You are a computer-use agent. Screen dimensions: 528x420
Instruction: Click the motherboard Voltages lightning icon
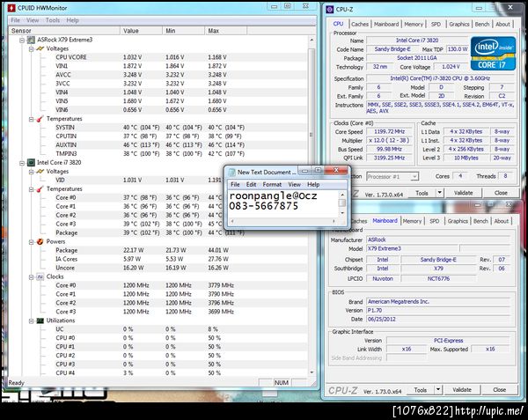point(40,48)
